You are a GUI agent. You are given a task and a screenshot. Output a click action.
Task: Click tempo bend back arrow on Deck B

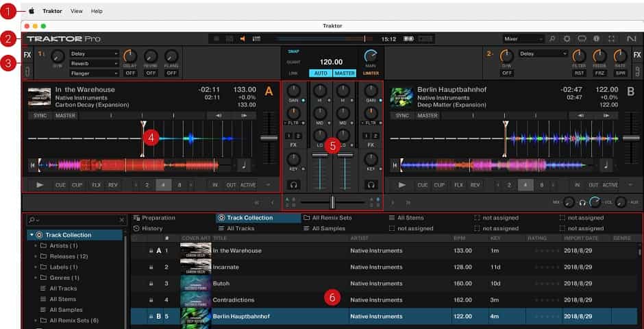(581, 116)
